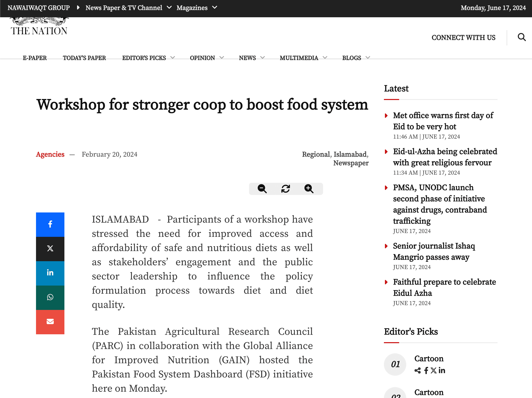
Task: Open Faithful prepare to celebrate Eidul Azha
Action: point(444,287)
